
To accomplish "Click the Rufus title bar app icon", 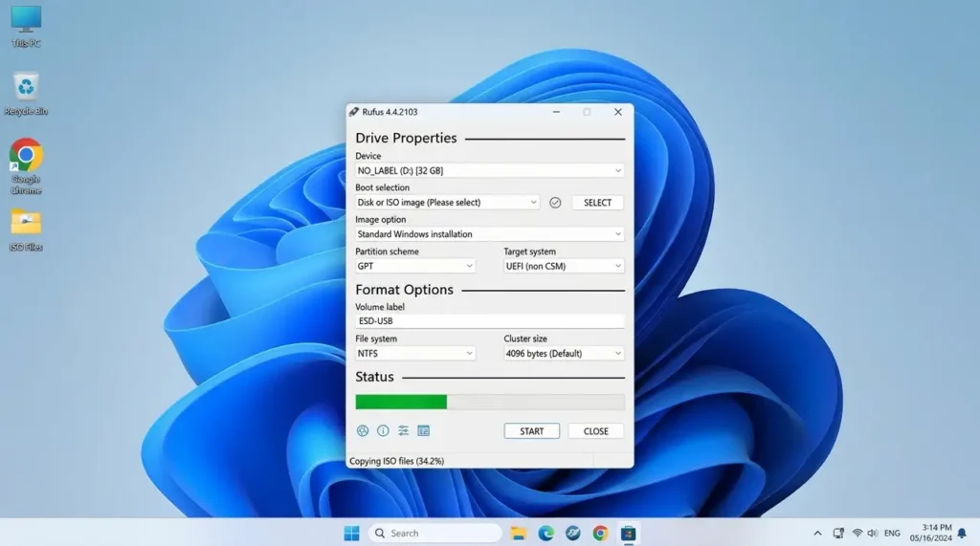I will coord(354,112).
